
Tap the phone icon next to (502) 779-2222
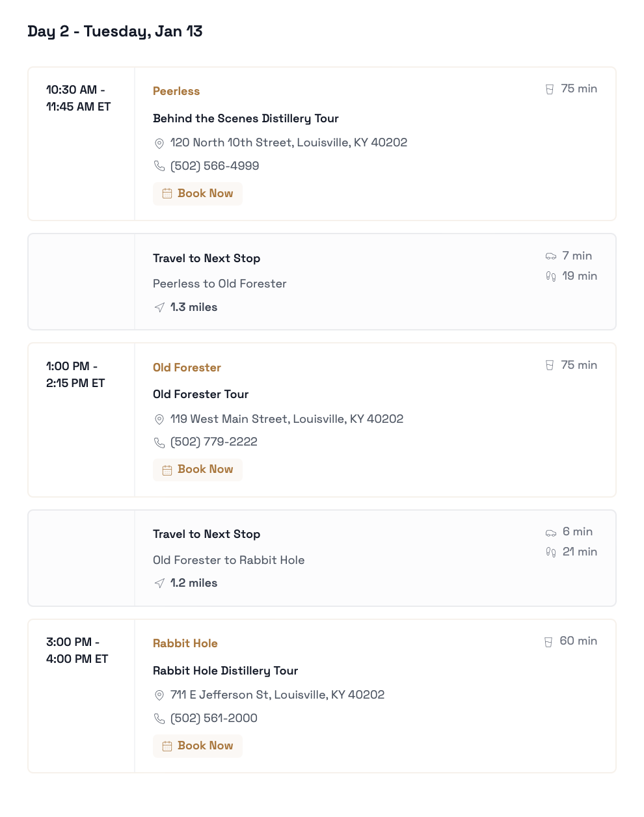tap(159, 442)
